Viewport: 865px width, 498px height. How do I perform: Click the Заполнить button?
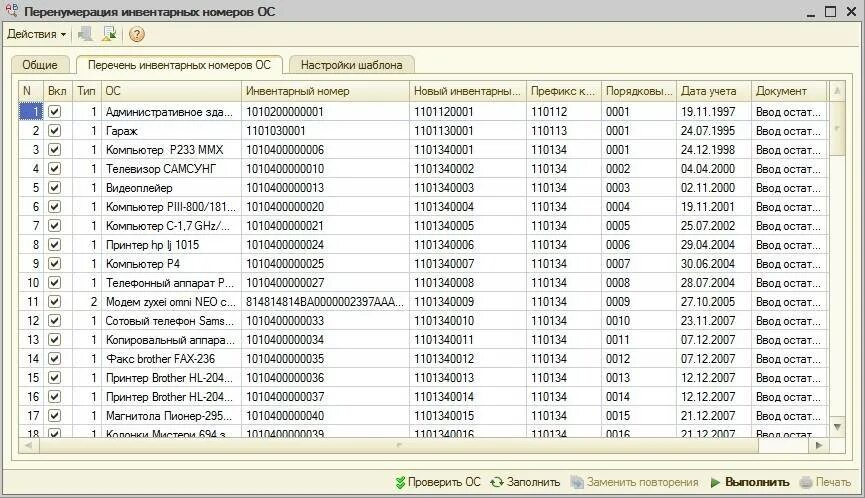[x=525, y=482]
